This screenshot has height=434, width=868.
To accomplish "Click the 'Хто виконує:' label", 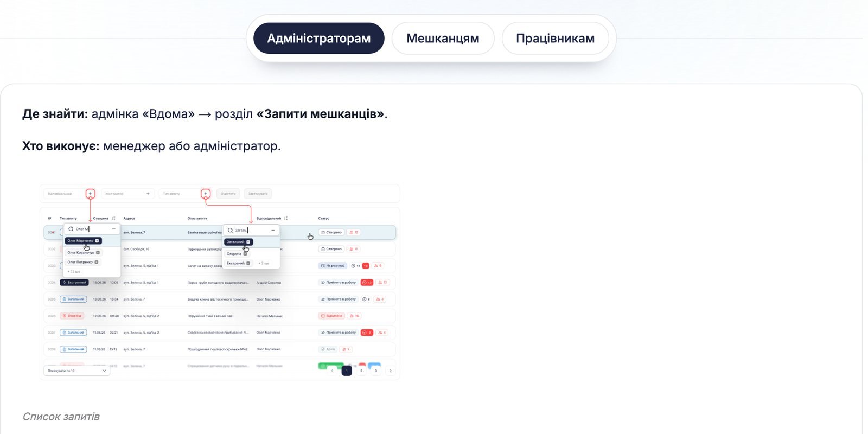I will click(x=61, y=146).
